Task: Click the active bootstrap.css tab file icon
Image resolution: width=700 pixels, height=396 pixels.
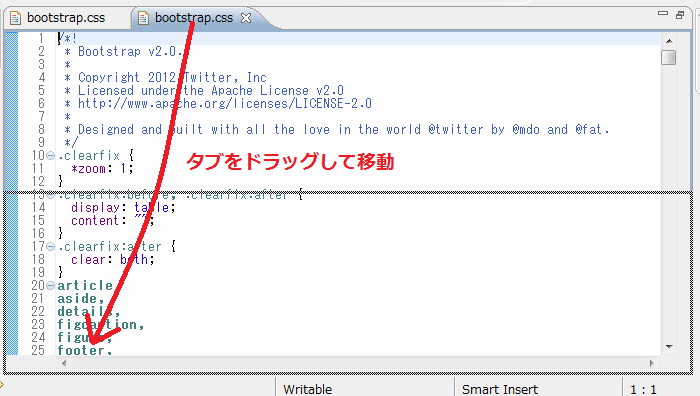Action: pyautogui.click(x=143, y=18)
